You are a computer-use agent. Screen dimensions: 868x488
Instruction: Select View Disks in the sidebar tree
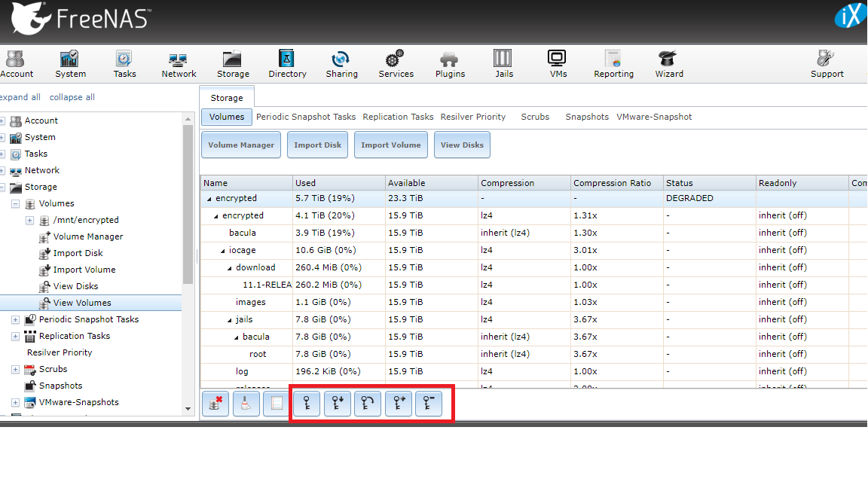tap(75, 286)
